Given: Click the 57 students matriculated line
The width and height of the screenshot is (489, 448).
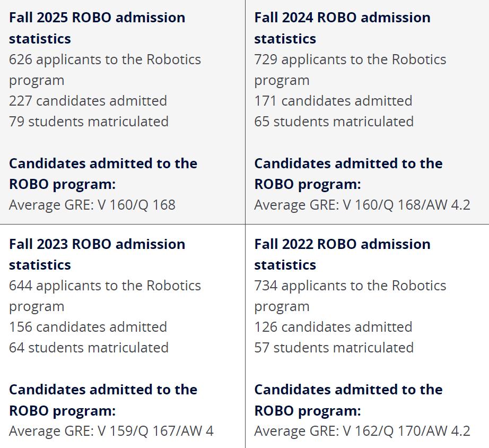Looking at the screenshot, I should coord(334,348).
